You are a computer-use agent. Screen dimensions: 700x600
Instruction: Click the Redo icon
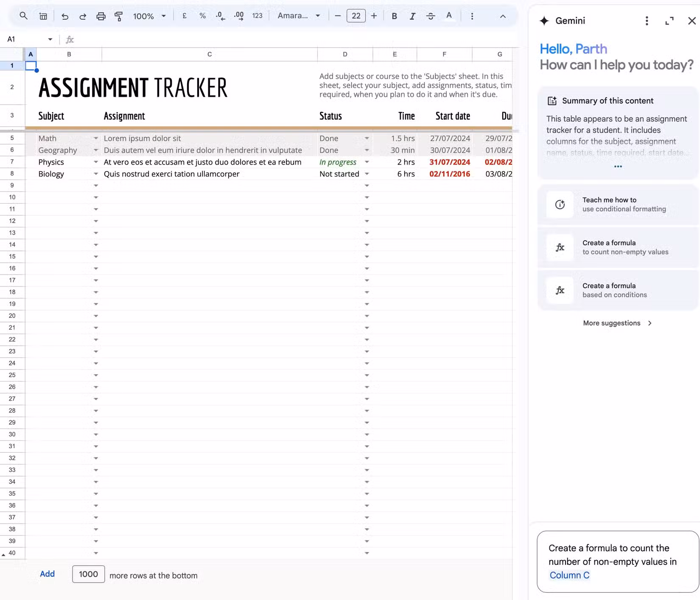[83, 16]
